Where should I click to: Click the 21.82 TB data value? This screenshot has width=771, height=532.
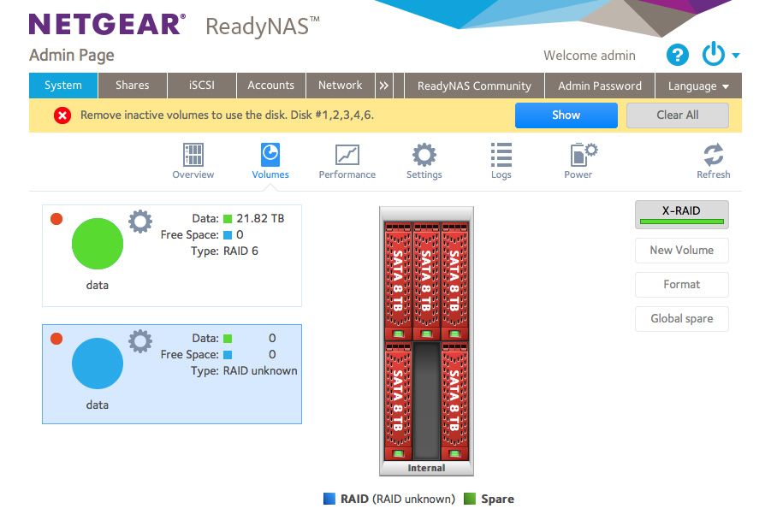point(260,219)
